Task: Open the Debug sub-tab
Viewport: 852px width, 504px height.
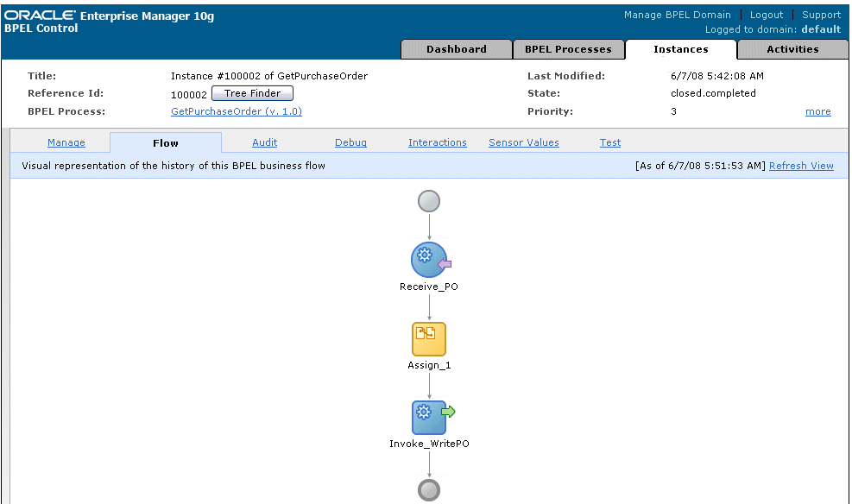Action: (x=350, y=142)
